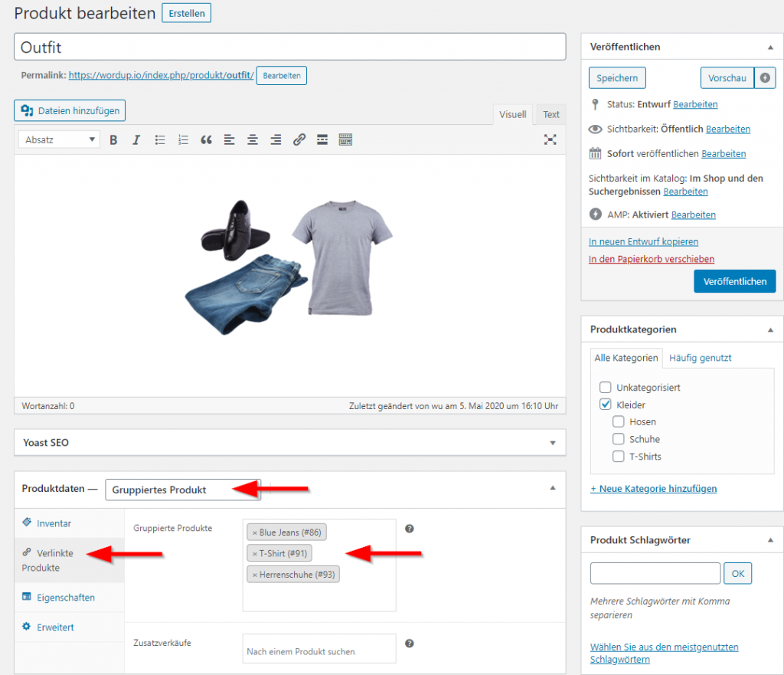Toggle bold formatting in the editor toolbar
Screen dimensions: 784x675
[113, 140]
